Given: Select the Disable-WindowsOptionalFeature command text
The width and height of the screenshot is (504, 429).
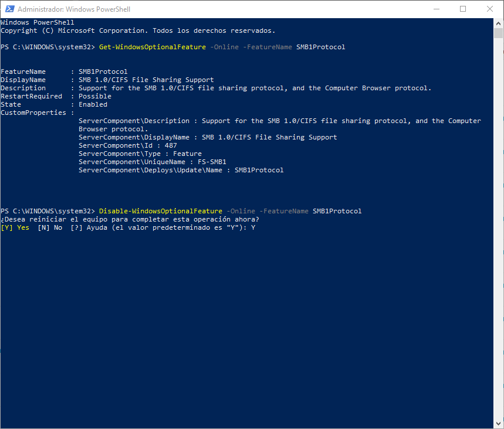Looking at the screenshot, I should click(x=160, y=210).
